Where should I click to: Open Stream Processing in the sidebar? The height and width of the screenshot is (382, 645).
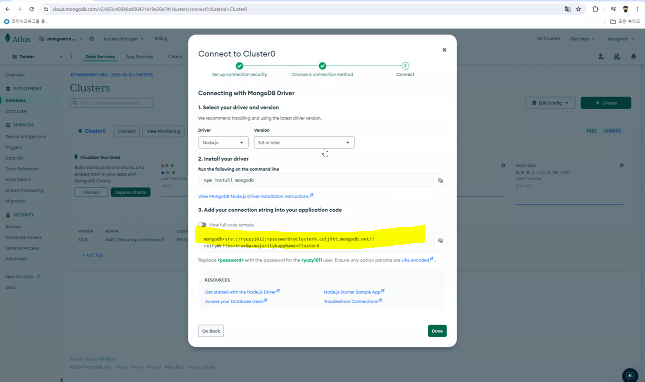click(x=24, y=190)
